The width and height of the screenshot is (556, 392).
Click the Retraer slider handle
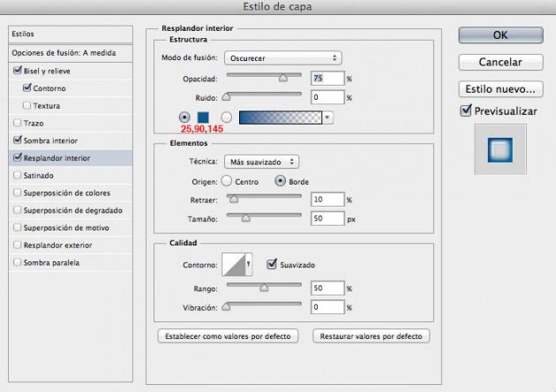coord(234,199)
